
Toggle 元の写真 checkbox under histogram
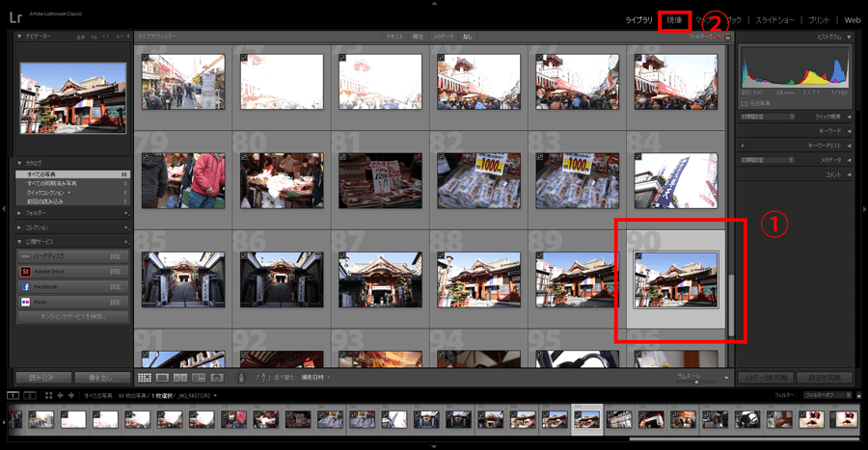[x=744, y=103]
